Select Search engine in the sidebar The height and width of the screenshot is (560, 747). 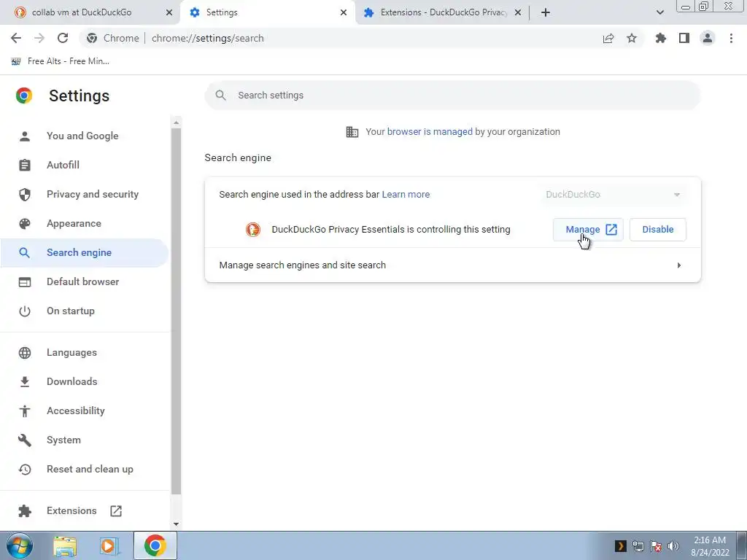tap(85, 253)
